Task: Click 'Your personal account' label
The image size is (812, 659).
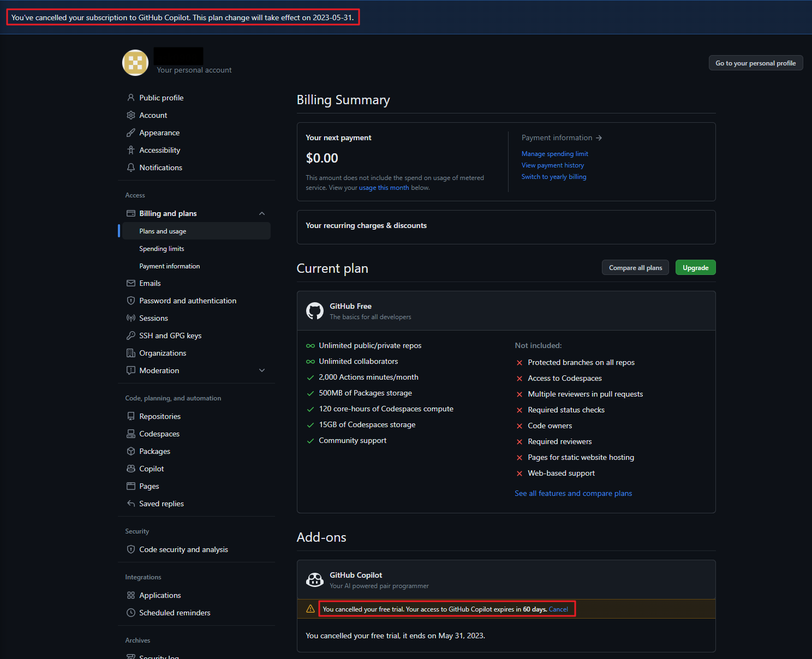Action: coord(194,70)
